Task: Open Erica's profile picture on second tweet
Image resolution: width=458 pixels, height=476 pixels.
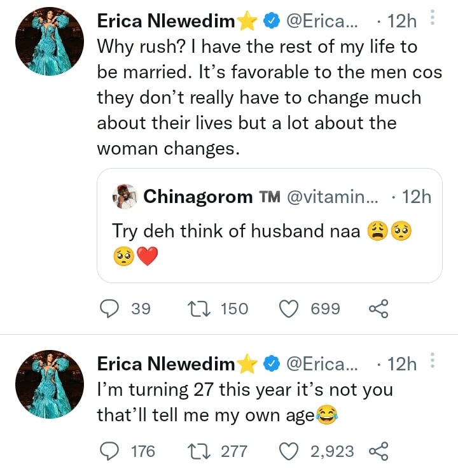Action: pyautogui.click(x=49, y=384)
